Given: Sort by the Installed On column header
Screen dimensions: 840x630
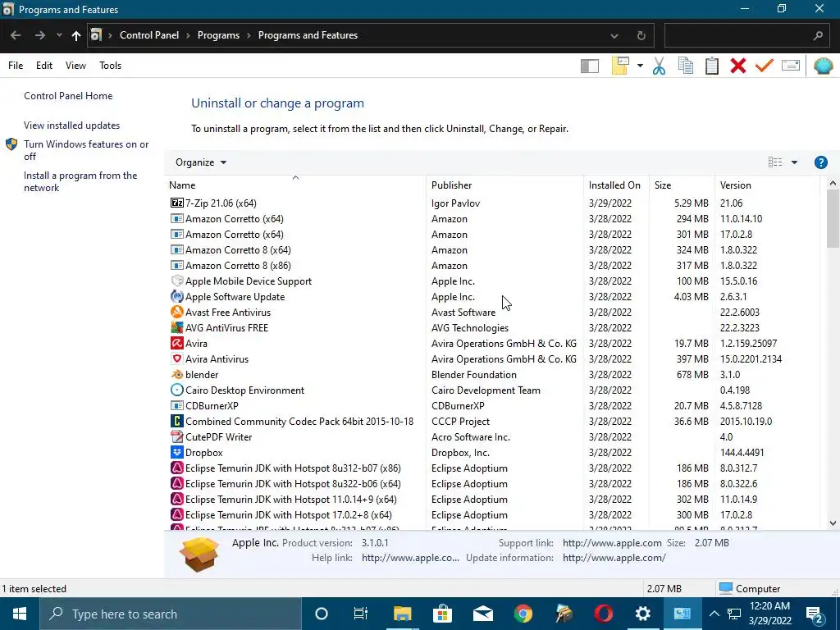Looking at the screenshot, I should [614, 185].
